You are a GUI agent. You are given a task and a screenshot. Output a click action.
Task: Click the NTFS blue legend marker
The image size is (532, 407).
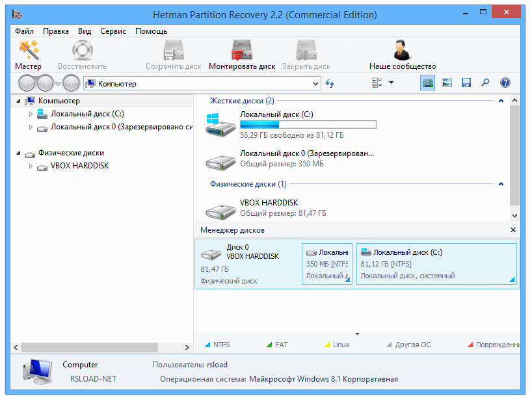pyautogui.click(x=207, y=345)
